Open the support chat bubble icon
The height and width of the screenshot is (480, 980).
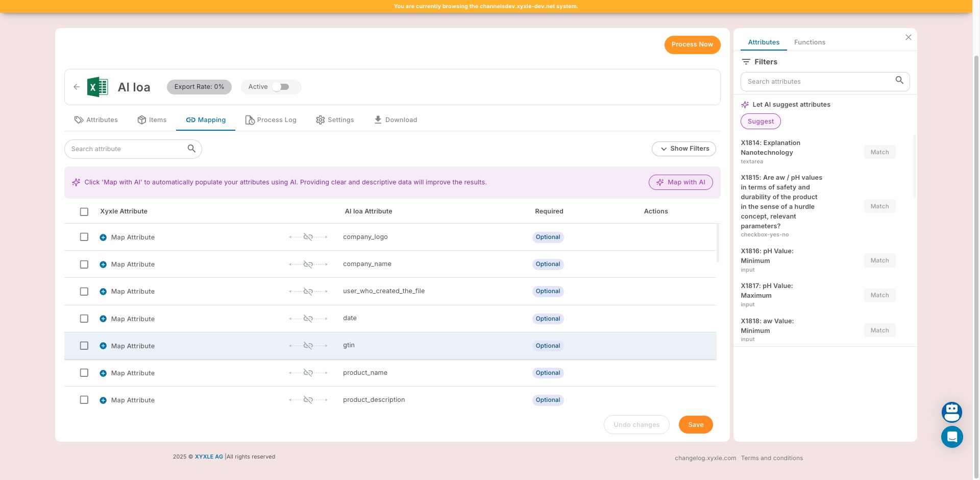tap(952, 437)
